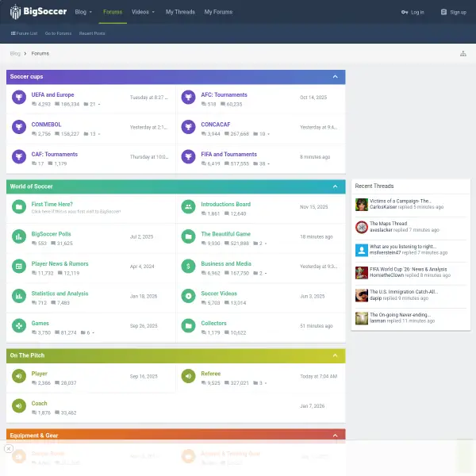Viewport: 476px width, 476px height.
Task: Go to My Threads
Action: pos(180,12)
